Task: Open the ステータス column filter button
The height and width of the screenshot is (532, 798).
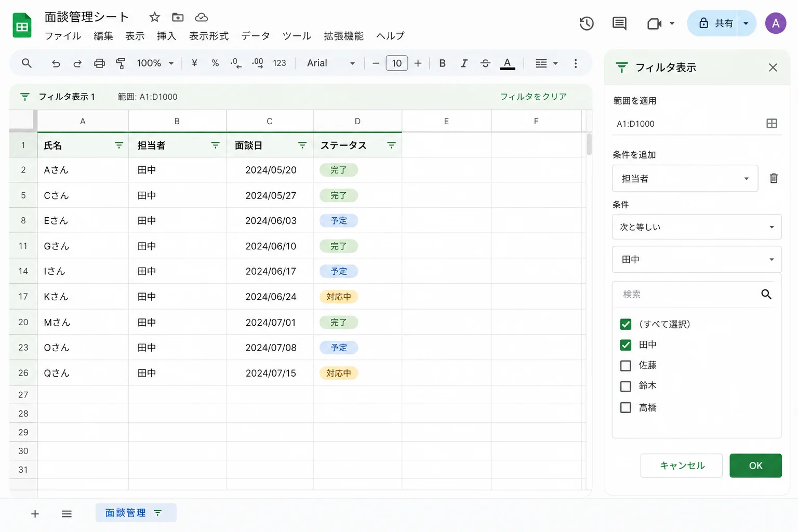Action: pyautogui.click(x=392, y=145)
